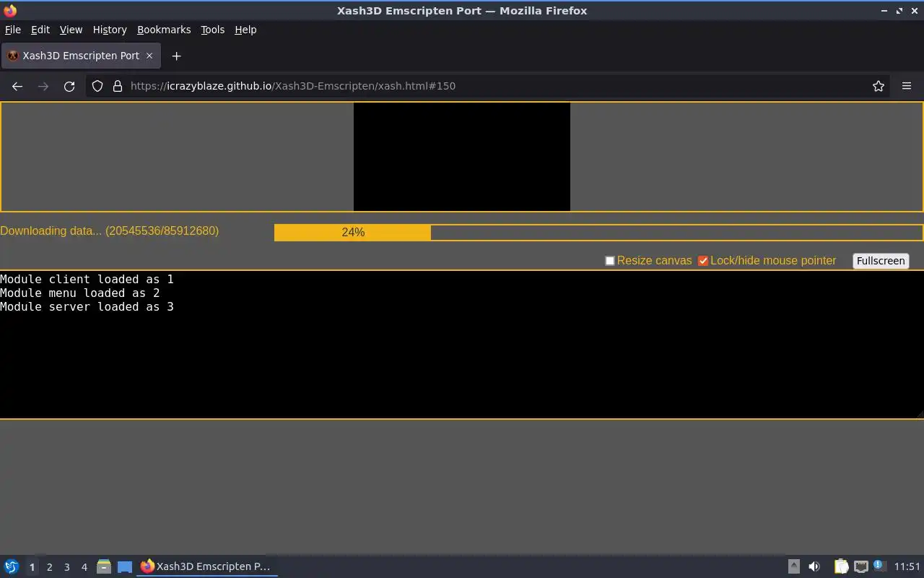Image resolution: width=924 pixels, height=578 pixels.
Task: Enable the Resize canvas checkbox
Action: point(610,261)
